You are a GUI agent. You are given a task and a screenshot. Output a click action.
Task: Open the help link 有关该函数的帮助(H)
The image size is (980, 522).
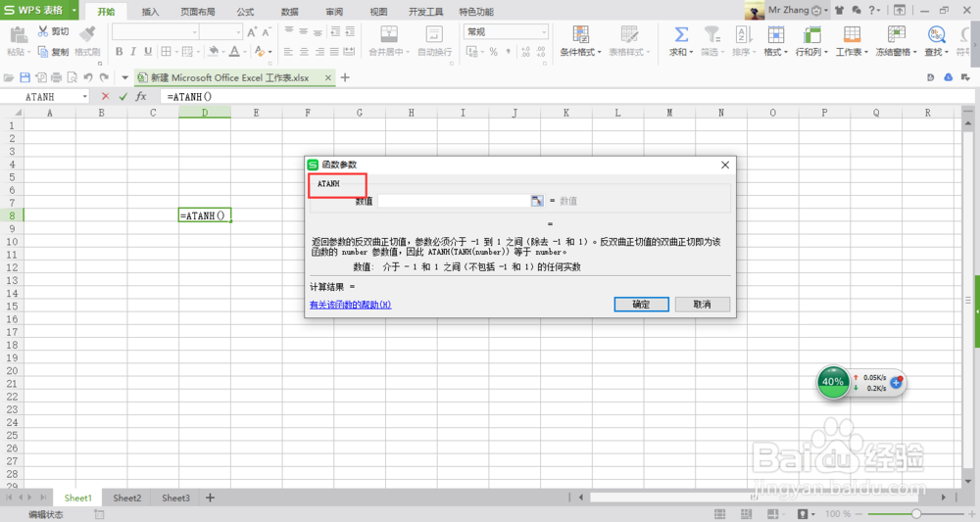pyautogui.click(x=350, y=305)
